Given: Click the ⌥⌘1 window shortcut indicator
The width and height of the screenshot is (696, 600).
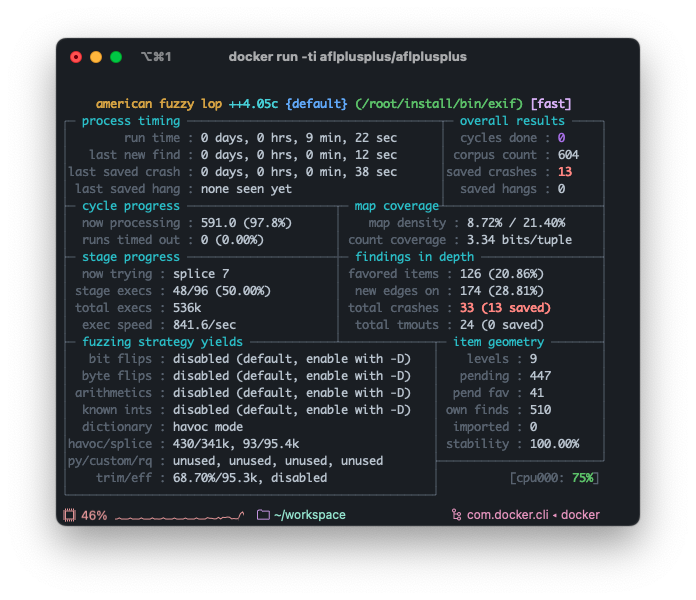Looking at the screenshot, I should 156,57.
